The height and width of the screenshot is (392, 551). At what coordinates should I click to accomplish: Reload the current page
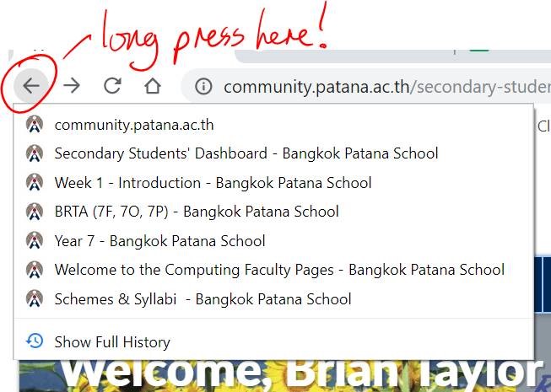pos(112,86)
